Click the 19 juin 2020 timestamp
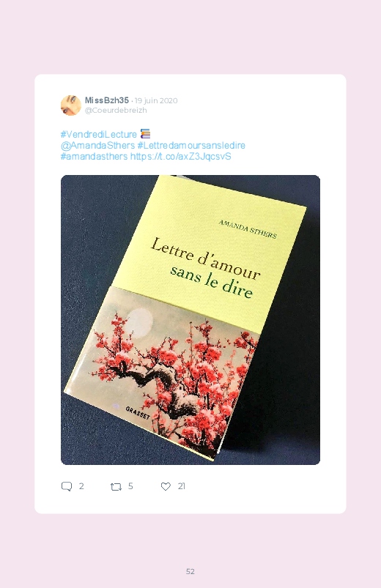The width and height of the screenshot is (381, 588). coord(156,100)
